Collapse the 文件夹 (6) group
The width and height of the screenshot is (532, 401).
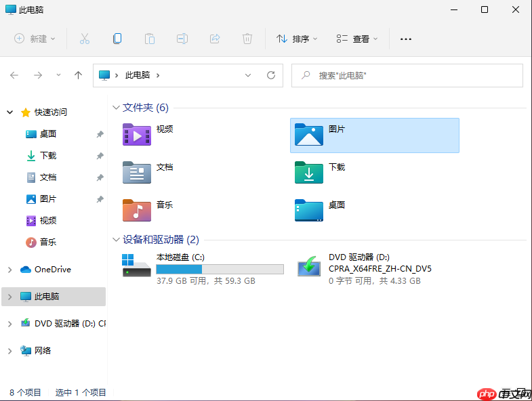[116, 108]
